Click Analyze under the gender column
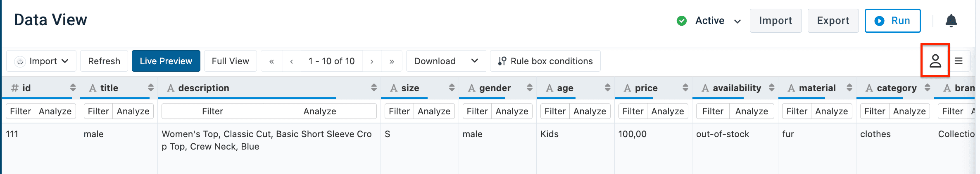 512,111
